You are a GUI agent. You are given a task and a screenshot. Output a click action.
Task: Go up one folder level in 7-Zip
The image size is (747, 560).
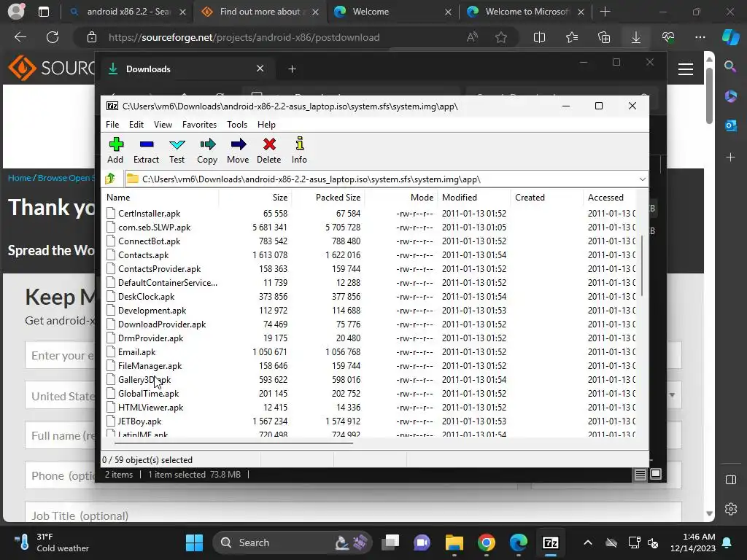tap(111, 179)
